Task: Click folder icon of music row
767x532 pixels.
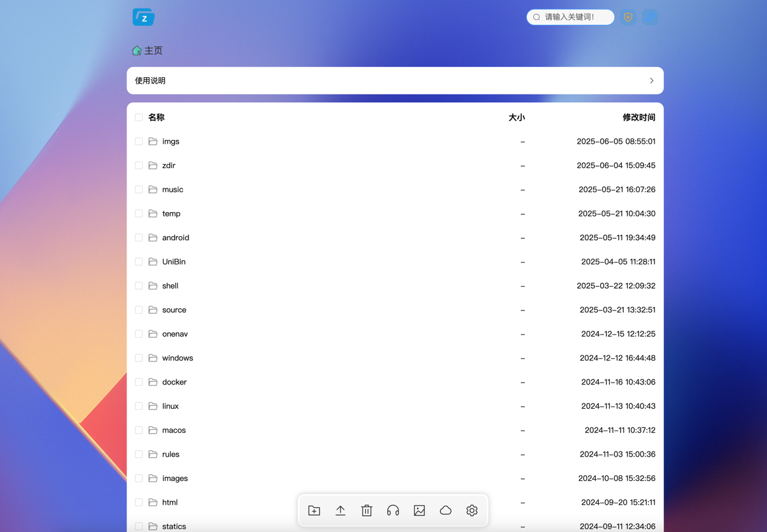Action: (x=153, y=190)
